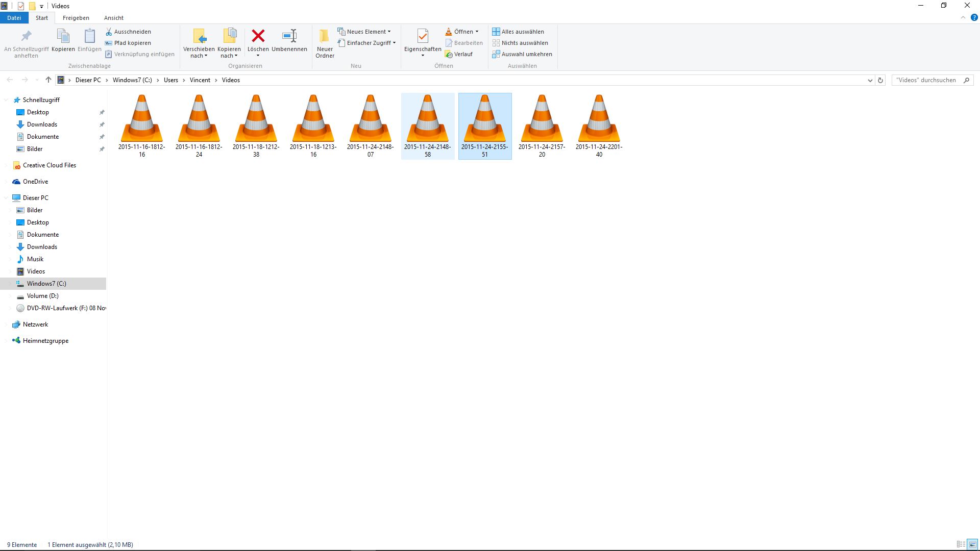Switch to details view button

[961, 544]
